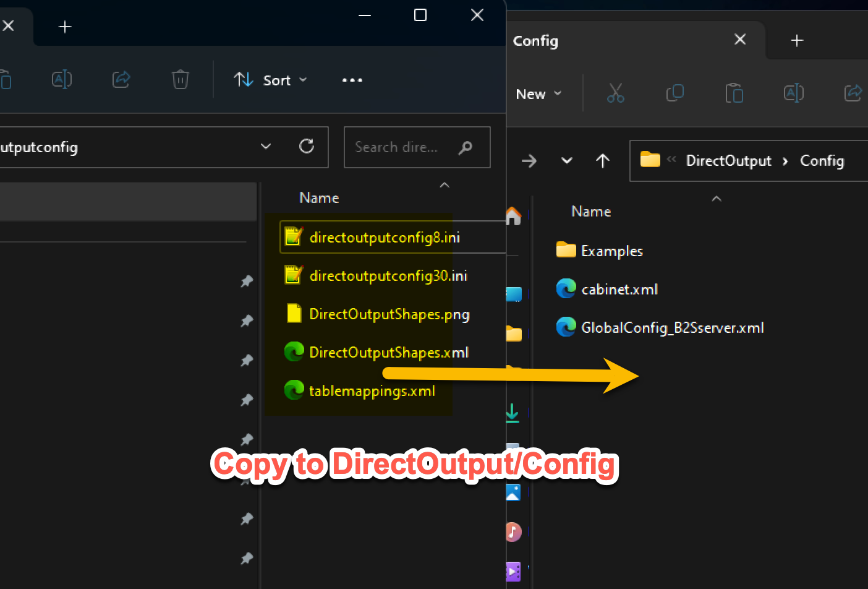Collapse the Name column sort chevron
Viewport: 868px width, 589px height.
coord(444,185)
